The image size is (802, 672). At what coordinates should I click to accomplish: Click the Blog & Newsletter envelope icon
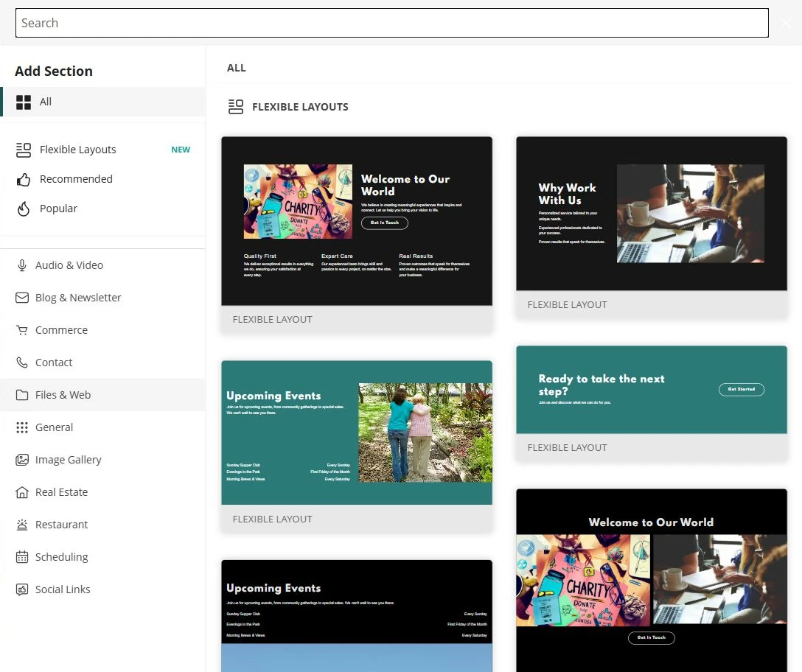coord(22,298)
